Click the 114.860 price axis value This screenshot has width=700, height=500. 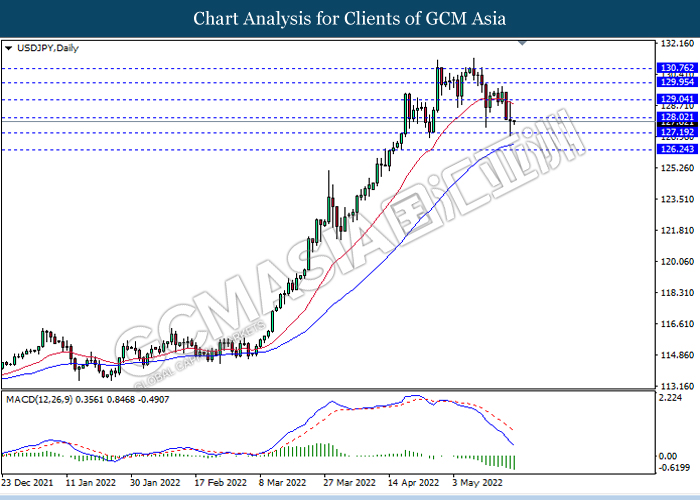tap(677, 355)
